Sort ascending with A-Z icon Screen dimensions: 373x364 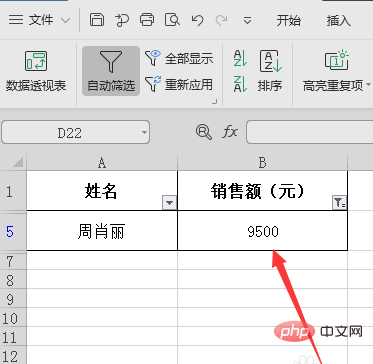tap(240, 58)
